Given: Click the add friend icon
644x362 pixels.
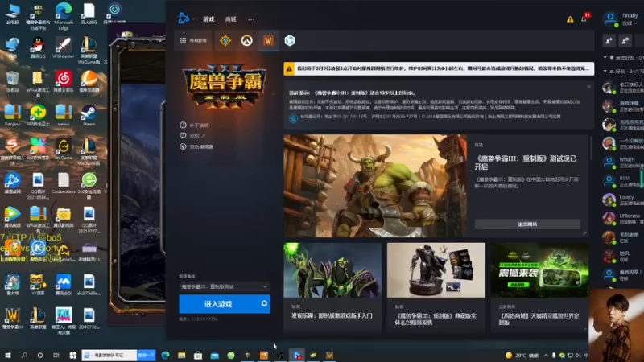Looking at the screenshot, I should point(609,40).
